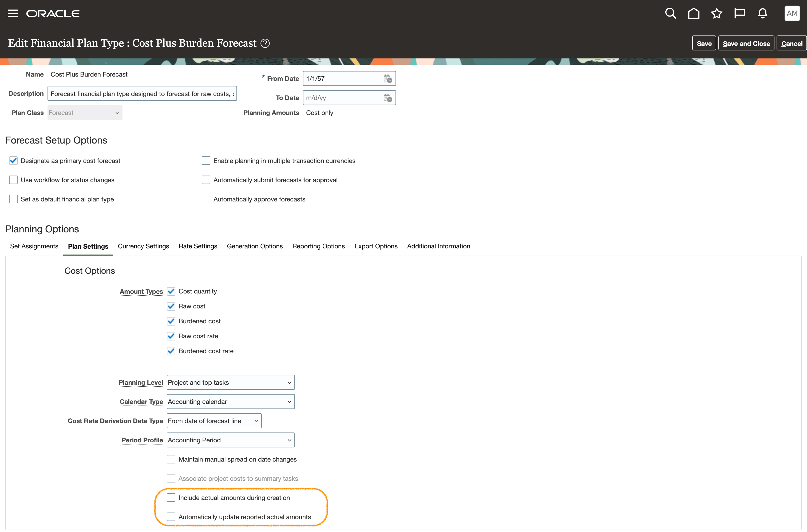Switch to the Rate Settings tab

[198, 246]
